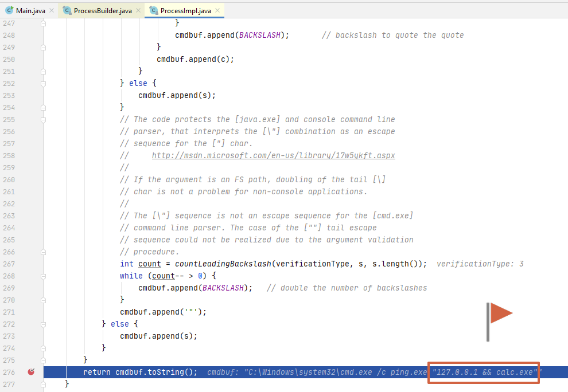Switch to the Main.java tab
Image resolution: width=568 pixels, height=392 pixels.
(x=28, y=10)
